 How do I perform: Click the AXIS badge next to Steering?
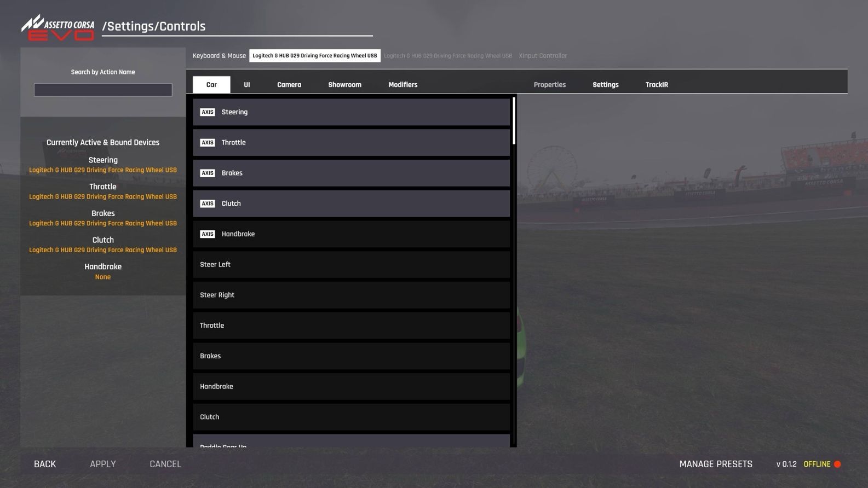207,112
